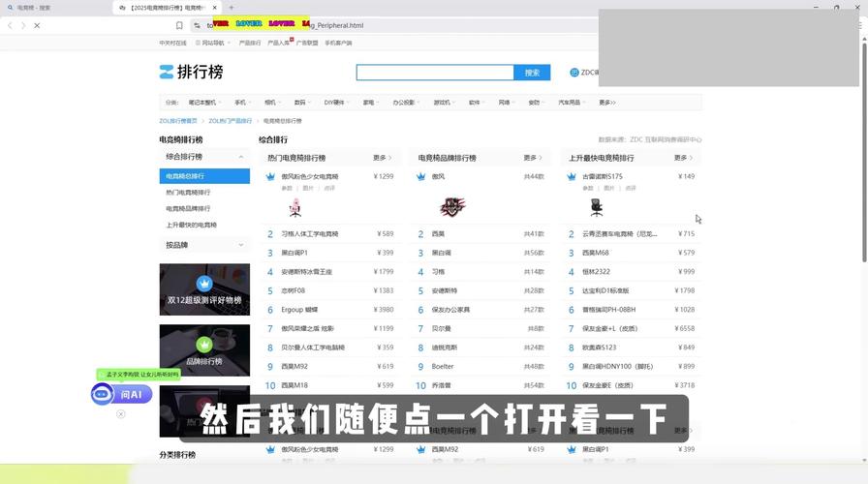Open the 问AI assistant button
This screenshot has width=868, height=484.
pyautogui.click(x=122, y=394)
